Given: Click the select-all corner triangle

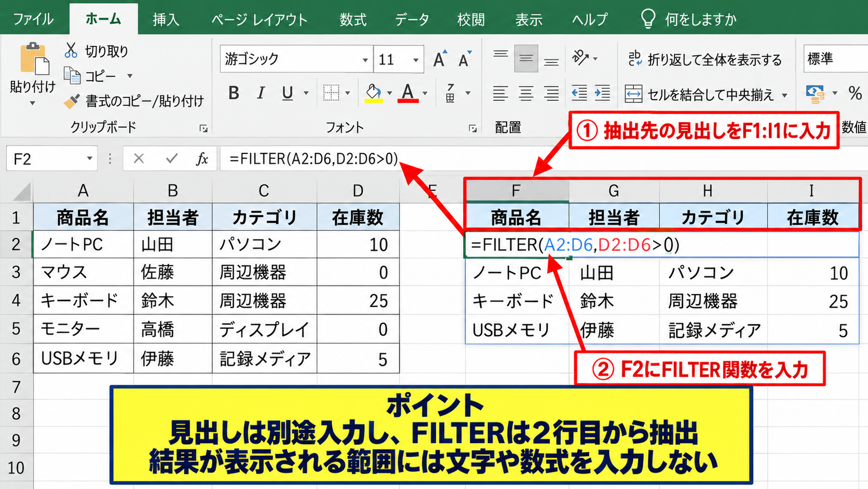Looking at the screenshot, I should 22,191.
